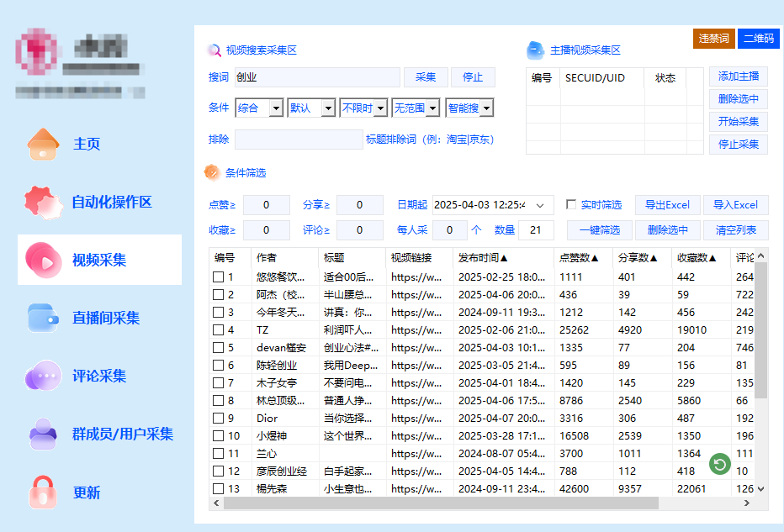Screen dimensions: 784x532
Task: Click the 每人采 per-person count field
Action: point(449,229)
